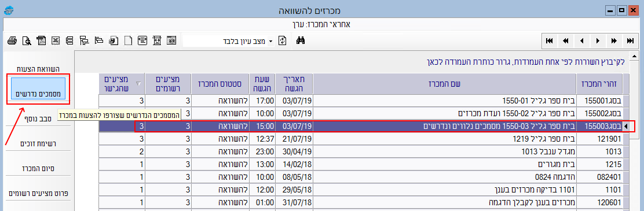644x211 pixels.
Task: Go to the first record arrow
Action: tap(549, 40)
